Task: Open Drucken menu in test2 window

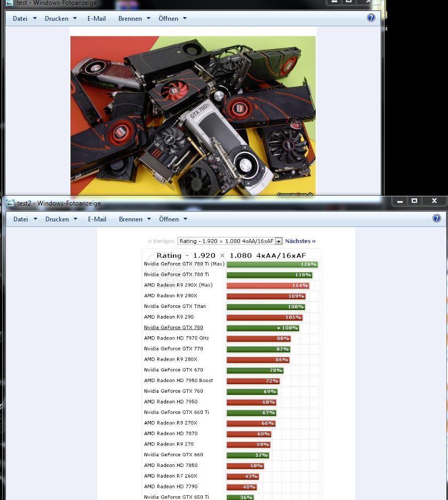Action: pyautogui.click(x=57, y=219)
